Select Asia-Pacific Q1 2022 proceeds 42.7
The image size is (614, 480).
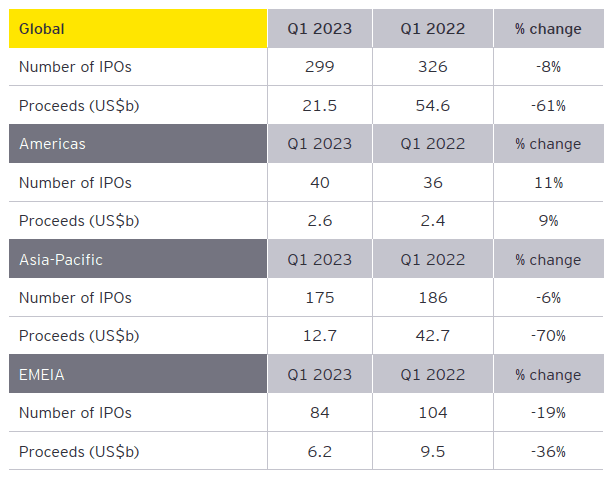pyautogui.click(x=433, y=336)
